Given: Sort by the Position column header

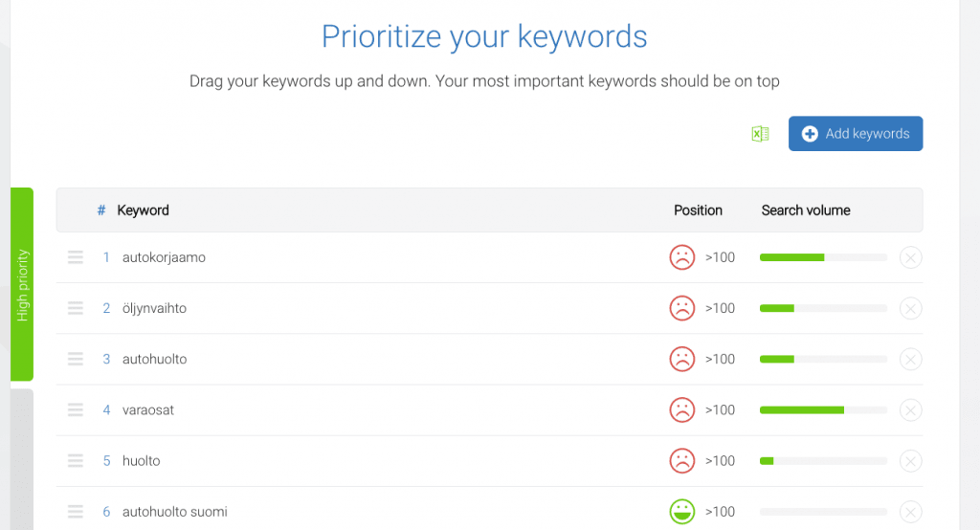Looking at the screenshot, I should click(698, 210).
